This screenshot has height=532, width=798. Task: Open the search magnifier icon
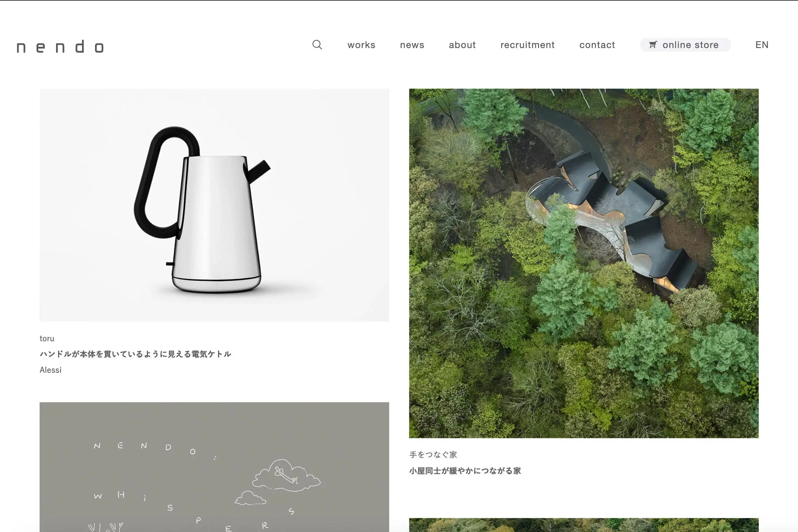pos(317,45)
